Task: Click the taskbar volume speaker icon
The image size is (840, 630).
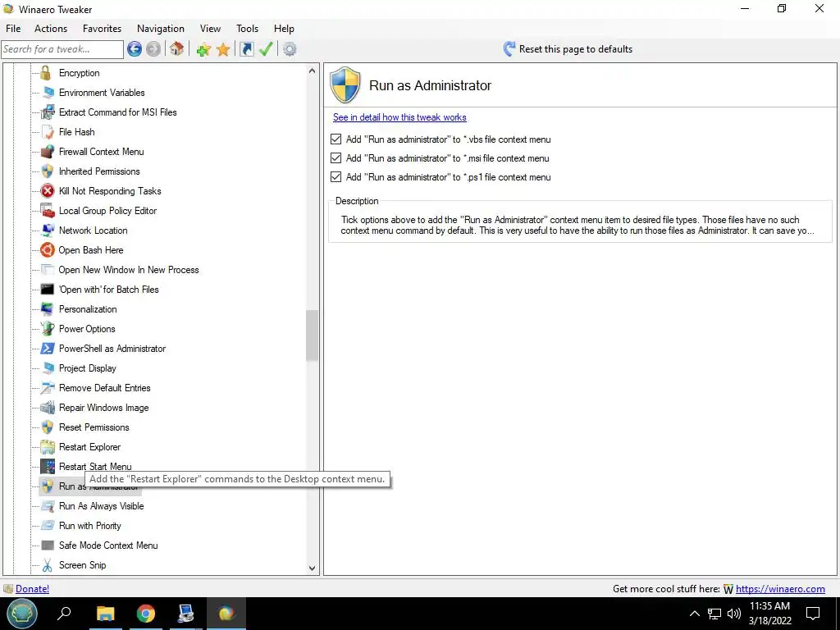Action: [734, 614]
